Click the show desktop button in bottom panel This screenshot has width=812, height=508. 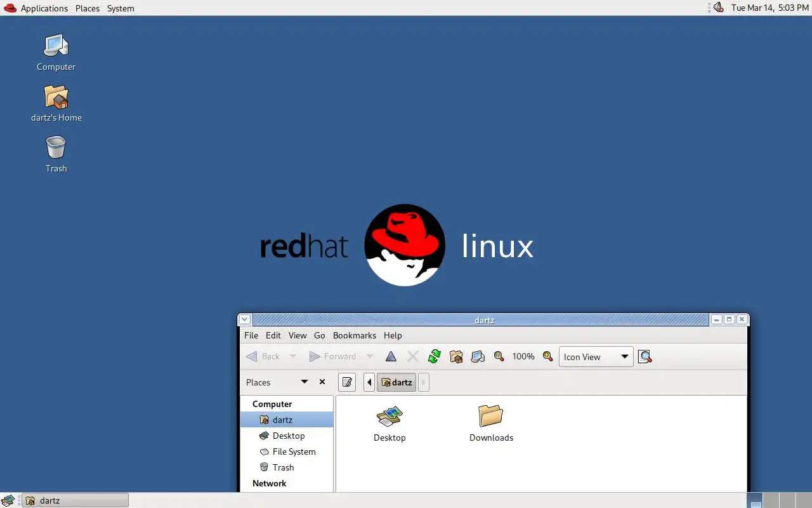coord(8,500)
